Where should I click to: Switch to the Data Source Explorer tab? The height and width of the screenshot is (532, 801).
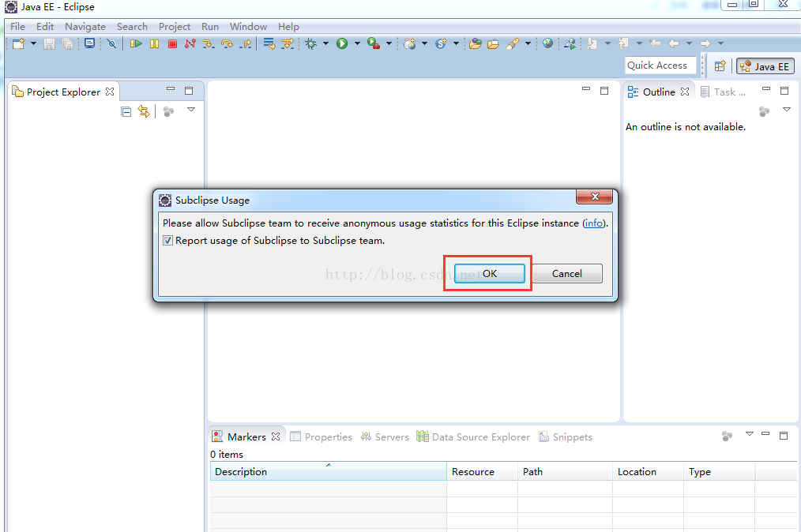click(473, 437)
